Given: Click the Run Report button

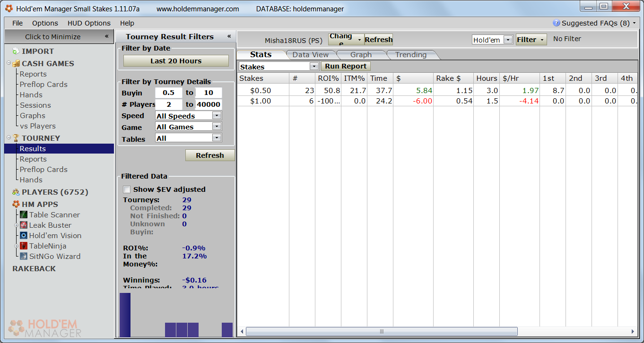Looking at the screenshot, I should tap(346, 67).
